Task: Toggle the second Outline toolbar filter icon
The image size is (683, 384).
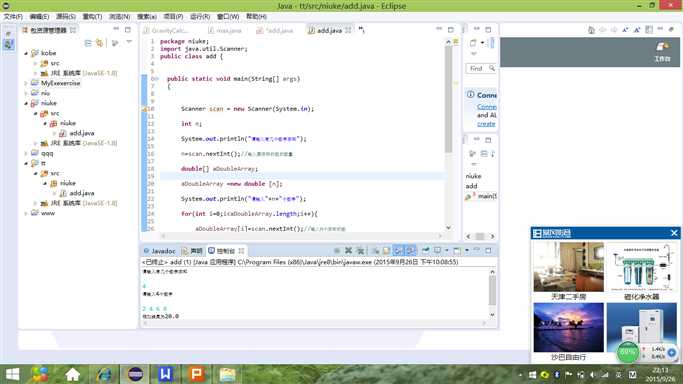Action: (484, 154)
